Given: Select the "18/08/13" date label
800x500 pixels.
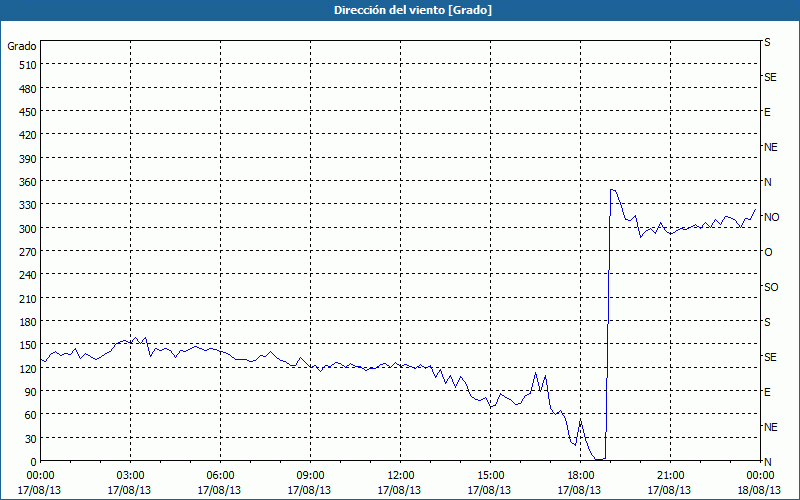Looking at the screenshot, I should pyautogui.click(x=759, y=490).
